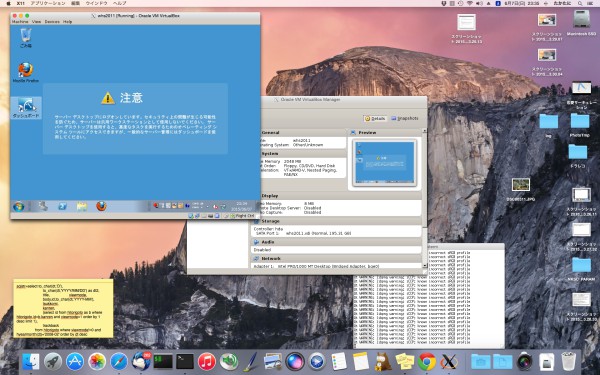Open Server Manager in VM taskbar

pyautogui.click(x=43, y=207)
